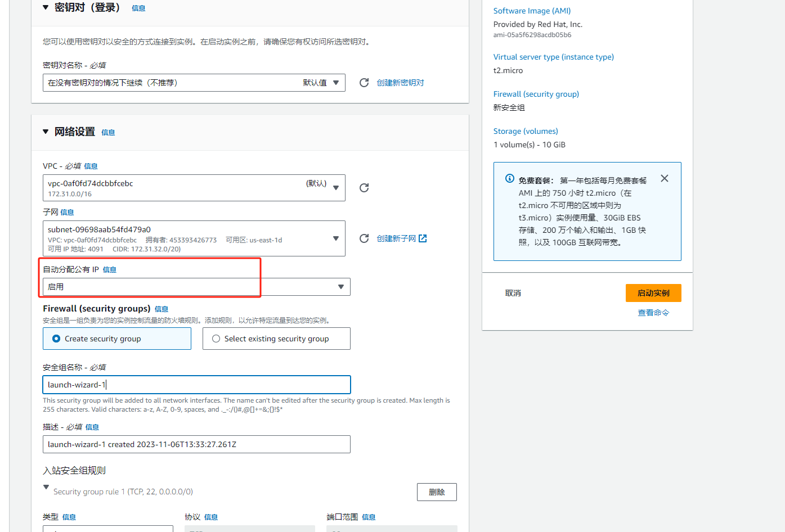Click the info circle icon in free tier box

[510, 178]
